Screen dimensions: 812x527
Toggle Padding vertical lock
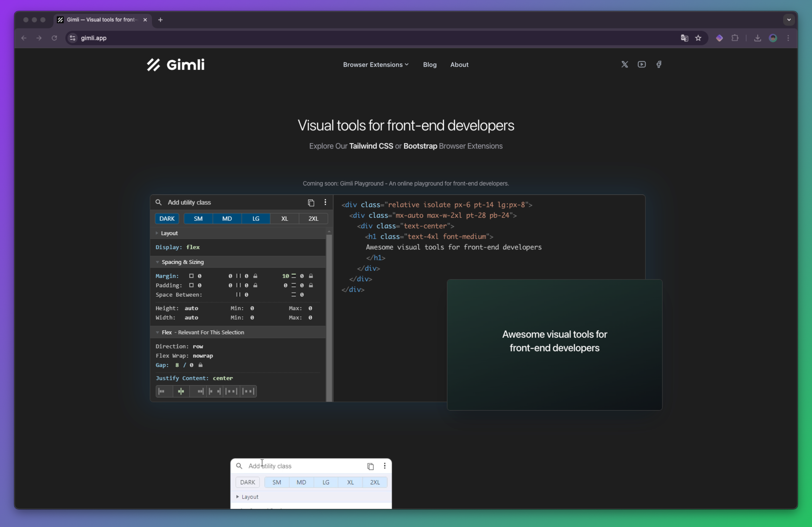311,285
